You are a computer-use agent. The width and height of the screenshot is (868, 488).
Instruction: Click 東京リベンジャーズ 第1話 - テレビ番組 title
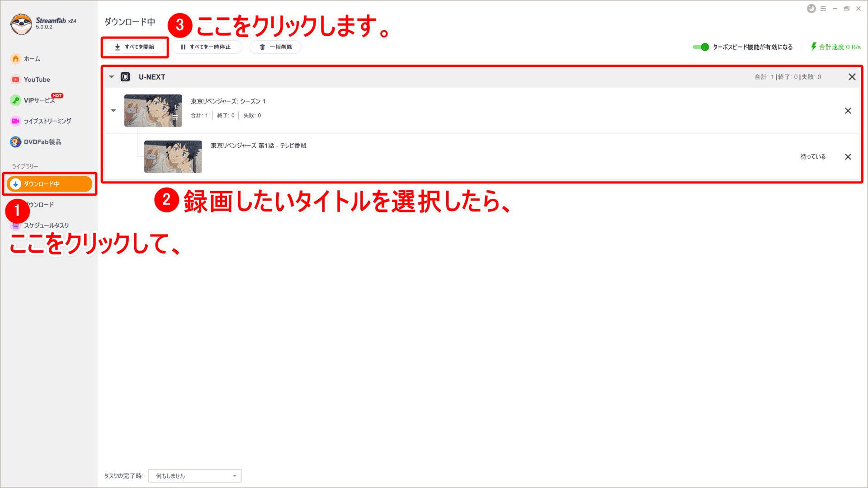pos(259,145)
